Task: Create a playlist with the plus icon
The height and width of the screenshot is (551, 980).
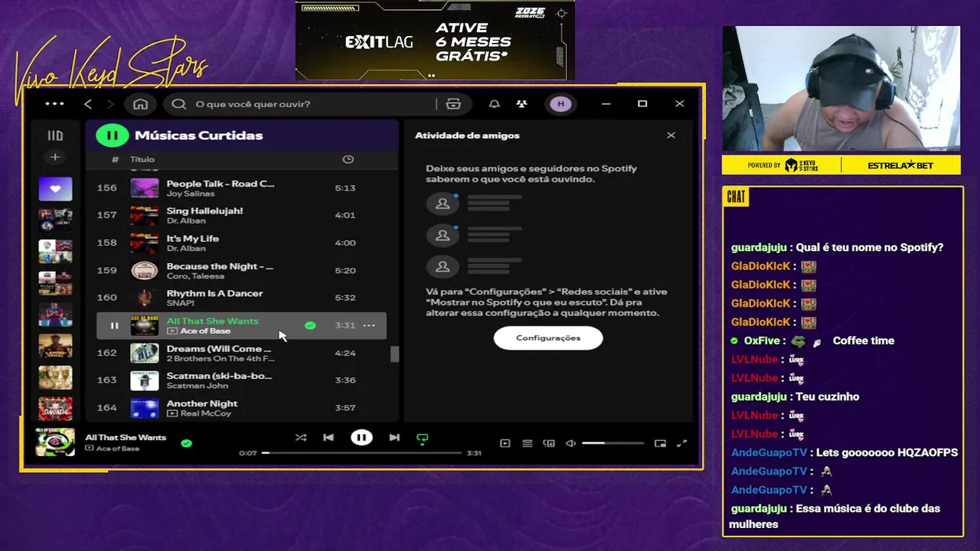Action: pyautogui.click(x=55, y=157)
